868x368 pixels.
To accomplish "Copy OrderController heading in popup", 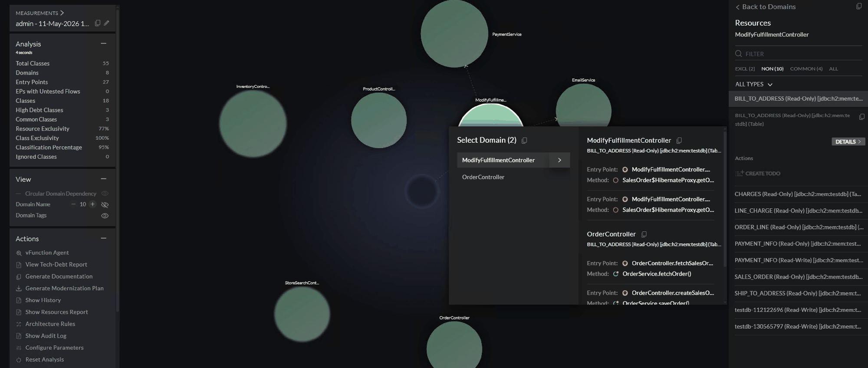I will [x=644, y=234].
